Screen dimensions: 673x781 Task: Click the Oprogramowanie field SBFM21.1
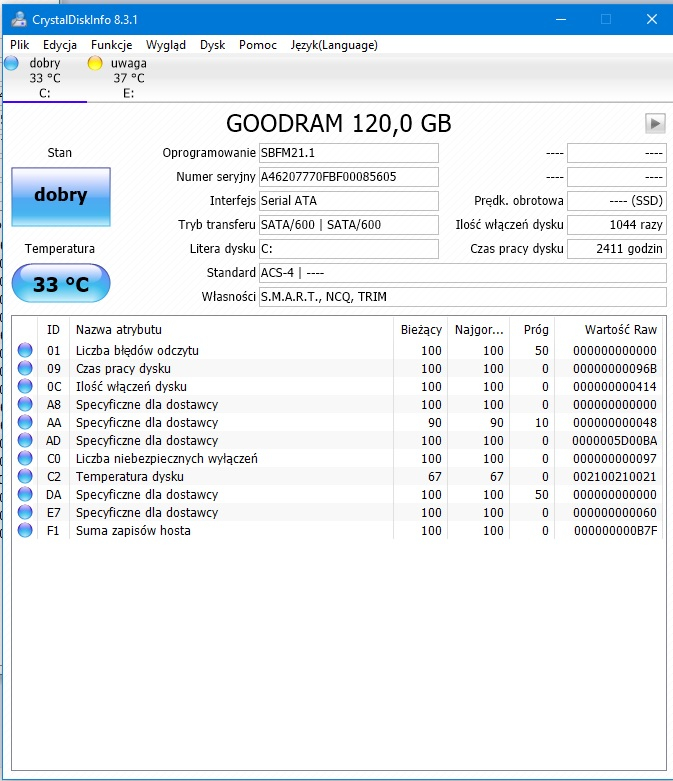(x=349, y=153)
